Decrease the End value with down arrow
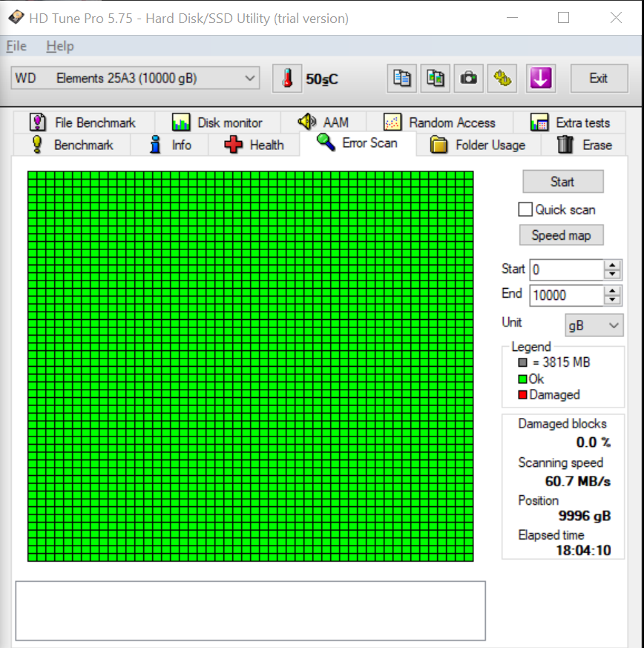 point(613,299)
